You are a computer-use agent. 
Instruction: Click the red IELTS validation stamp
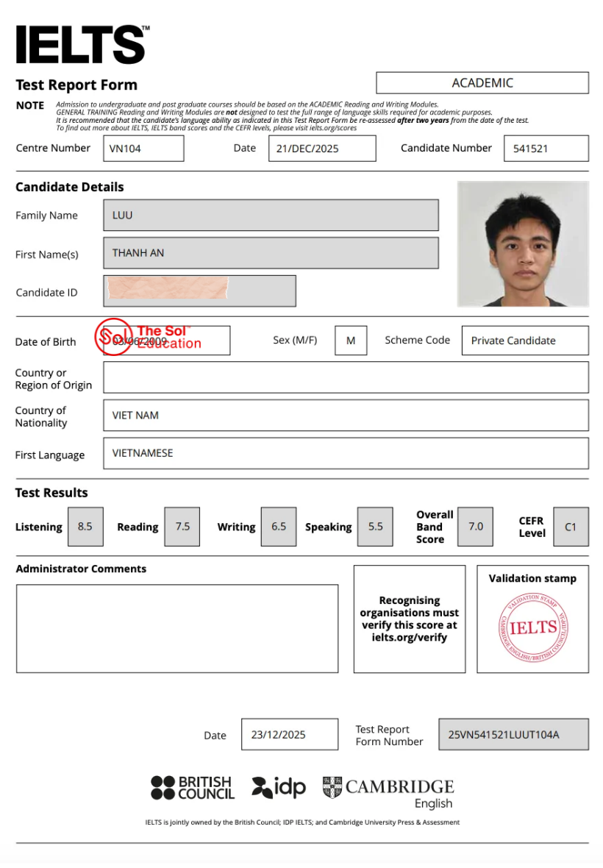click(532, 627)
